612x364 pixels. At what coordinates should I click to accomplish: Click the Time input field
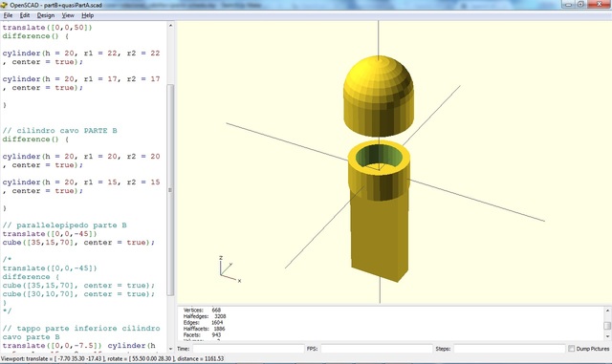click(x=249, y=349)
